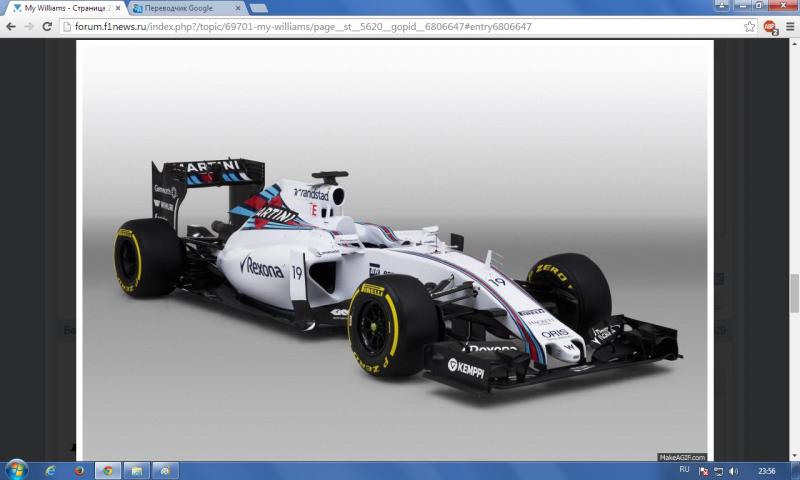Viewport: 800px width, 480px height.
Task: Go back to the previous page
Action: (x=11, y=27)
